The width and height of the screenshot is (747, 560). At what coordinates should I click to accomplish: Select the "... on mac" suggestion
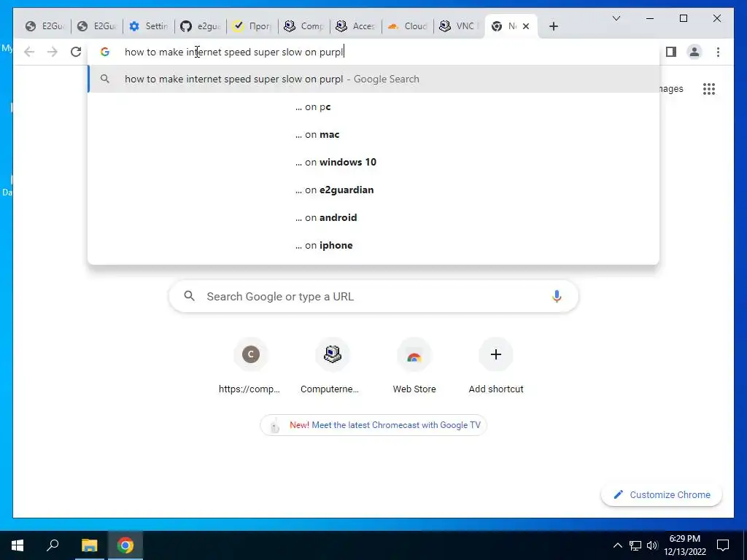(373, 134)
